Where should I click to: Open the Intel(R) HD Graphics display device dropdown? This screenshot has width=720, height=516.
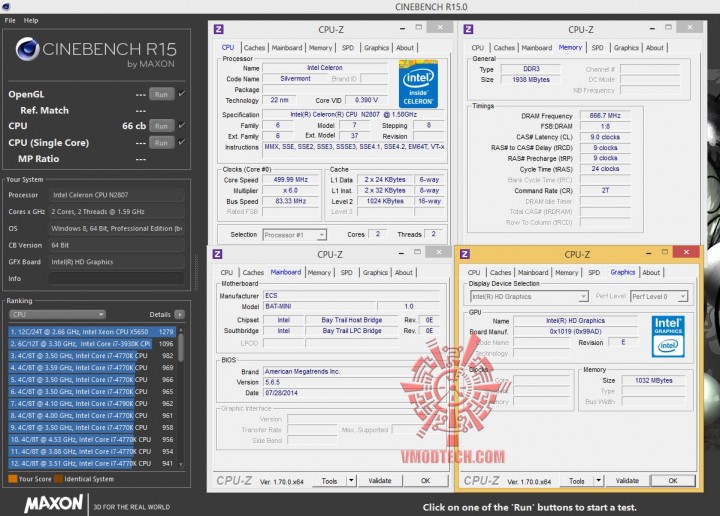[x=529, y=297]
